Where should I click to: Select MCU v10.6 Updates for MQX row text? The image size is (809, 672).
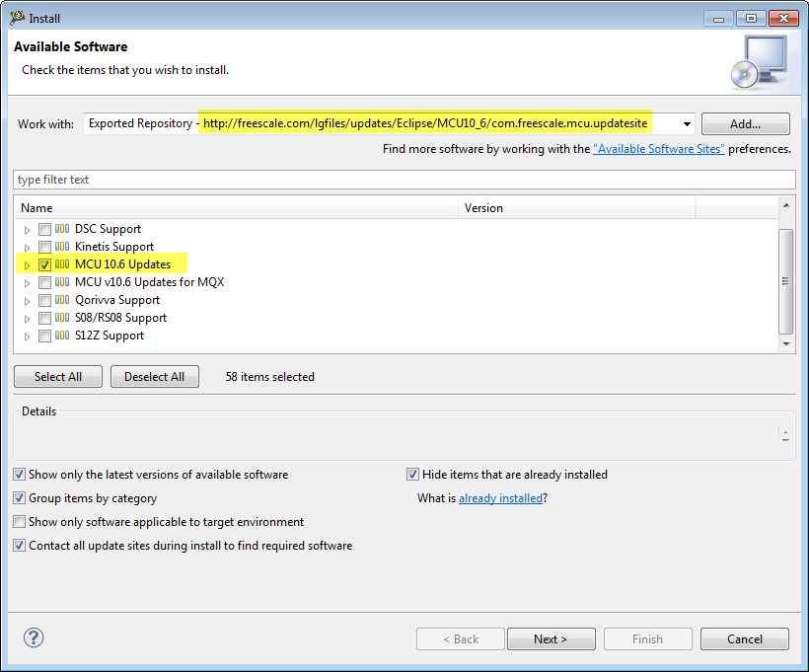pos(150,282)
